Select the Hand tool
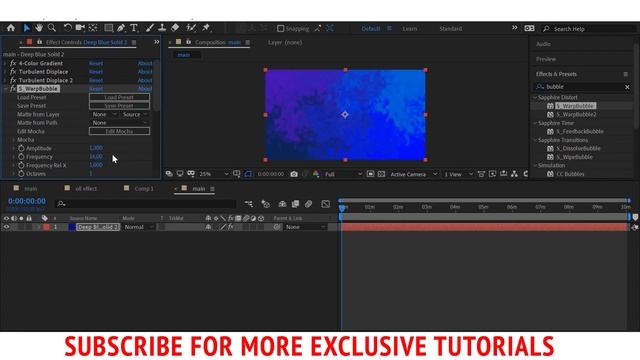The image size is (640, 360). click(39, 28)
